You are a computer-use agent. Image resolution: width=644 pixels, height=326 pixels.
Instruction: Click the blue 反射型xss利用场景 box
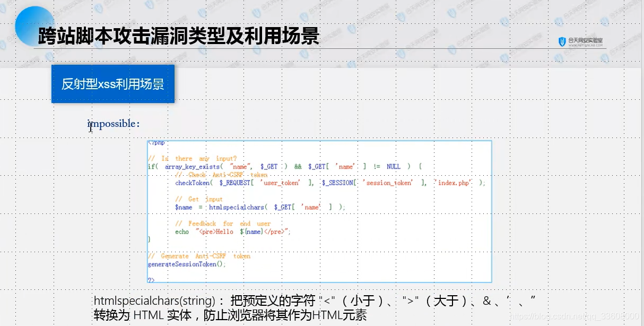pos(113,84)
